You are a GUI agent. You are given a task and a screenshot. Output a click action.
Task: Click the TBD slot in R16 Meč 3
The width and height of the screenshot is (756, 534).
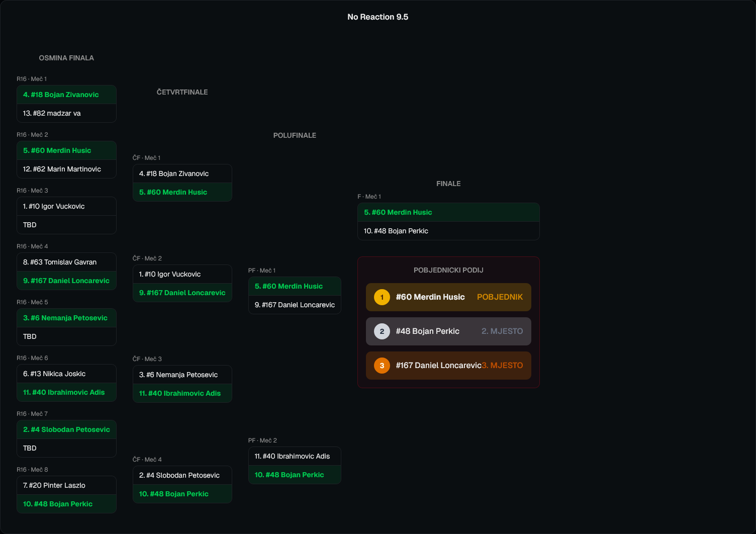pyautogui.click(x=30, y=225)
